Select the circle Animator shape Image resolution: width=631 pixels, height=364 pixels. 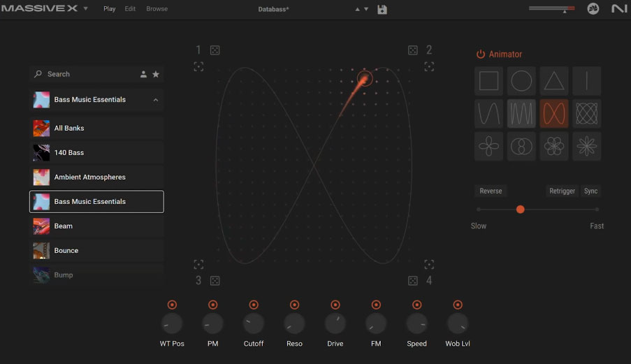click(x=521, y=81)
